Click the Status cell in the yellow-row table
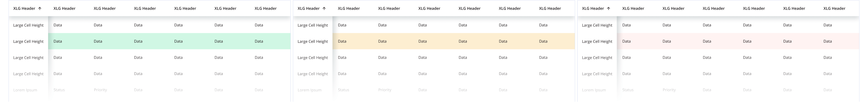 click(343, 90)
